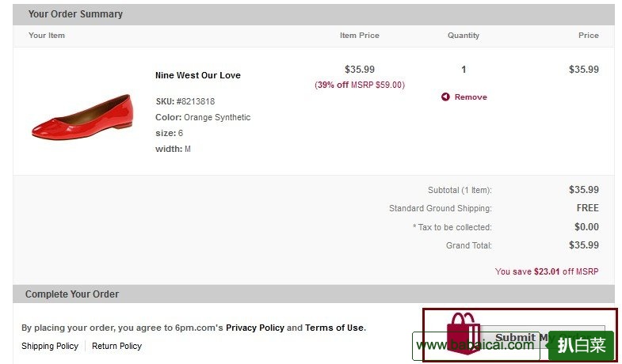View the Return Policy link
622x364 pixels.
point(116,346)
